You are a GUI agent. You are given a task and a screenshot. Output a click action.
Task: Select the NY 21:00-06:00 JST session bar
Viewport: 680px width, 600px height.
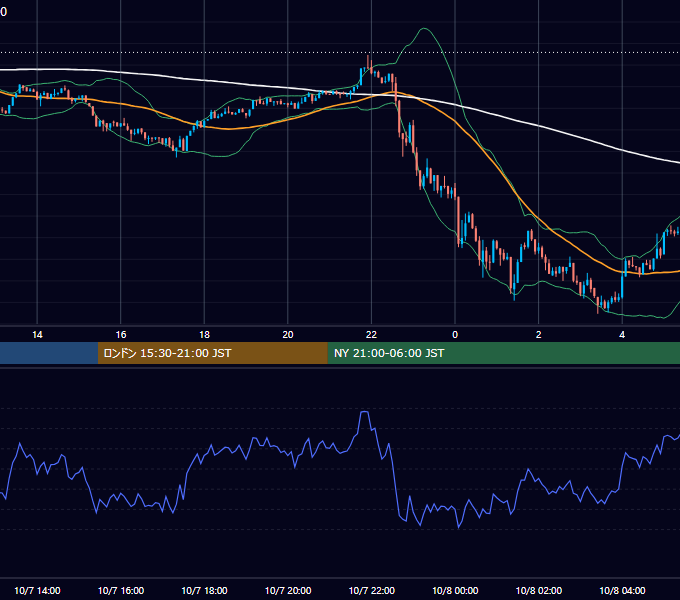pyautogui.click(x=503, y=353)
